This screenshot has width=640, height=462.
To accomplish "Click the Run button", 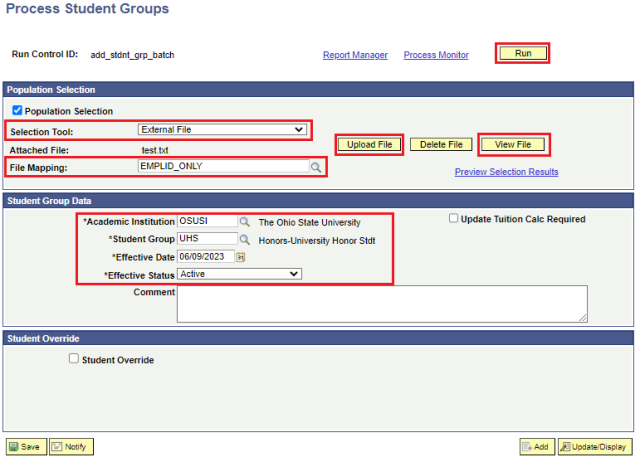I will [x=523, y=53].
